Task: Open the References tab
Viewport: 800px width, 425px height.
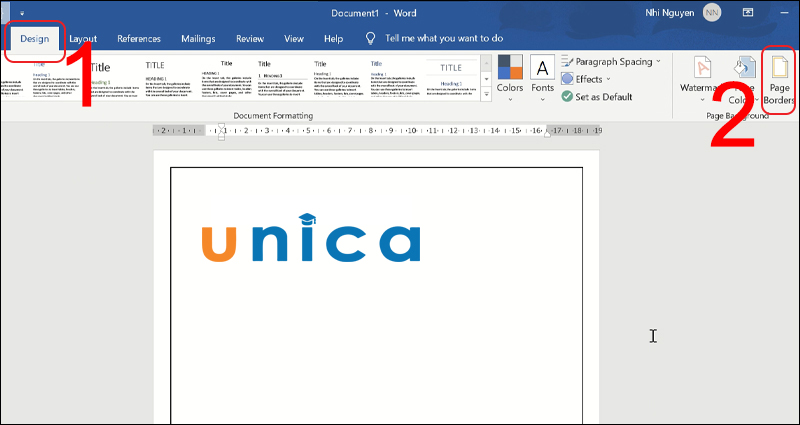Action: [x=138, y=39]
